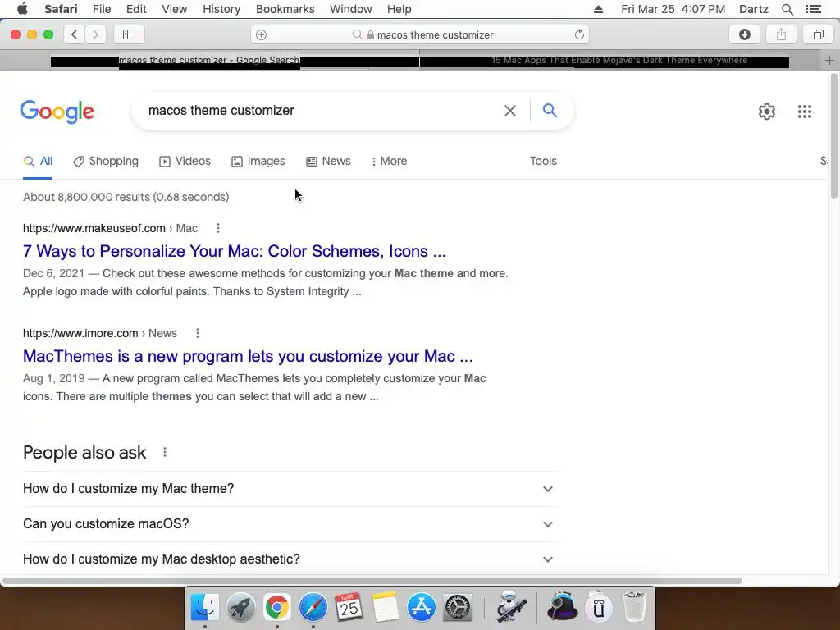The image size is (840, 630).
Task: Open Spotlight search in the menu bar
Action: pyautogui.click(x=787, y=9)
